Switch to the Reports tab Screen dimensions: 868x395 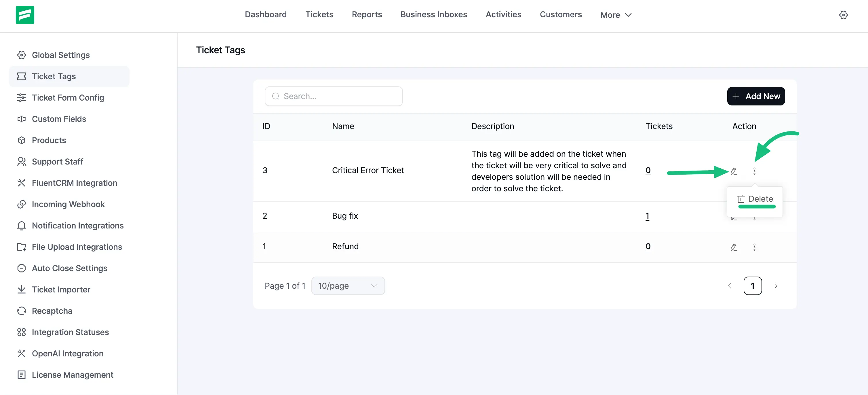[367, 14]
